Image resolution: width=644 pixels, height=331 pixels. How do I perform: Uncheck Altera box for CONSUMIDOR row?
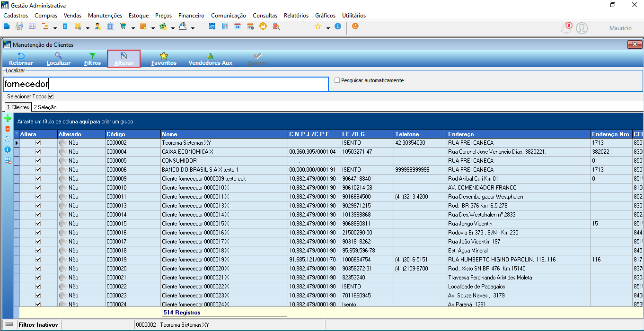click(x=38, y=161)
